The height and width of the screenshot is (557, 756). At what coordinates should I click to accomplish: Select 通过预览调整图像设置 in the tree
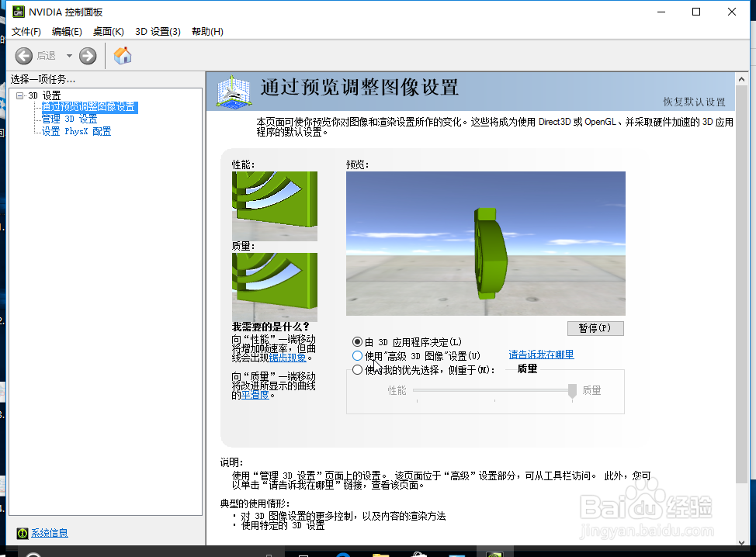[x=89, y=107]
